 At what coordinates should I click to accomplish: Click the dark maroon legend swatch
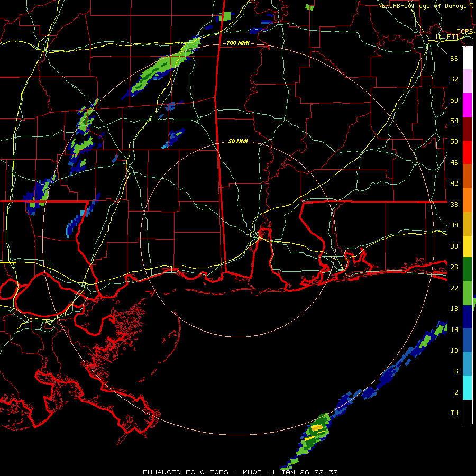[467, 130]
